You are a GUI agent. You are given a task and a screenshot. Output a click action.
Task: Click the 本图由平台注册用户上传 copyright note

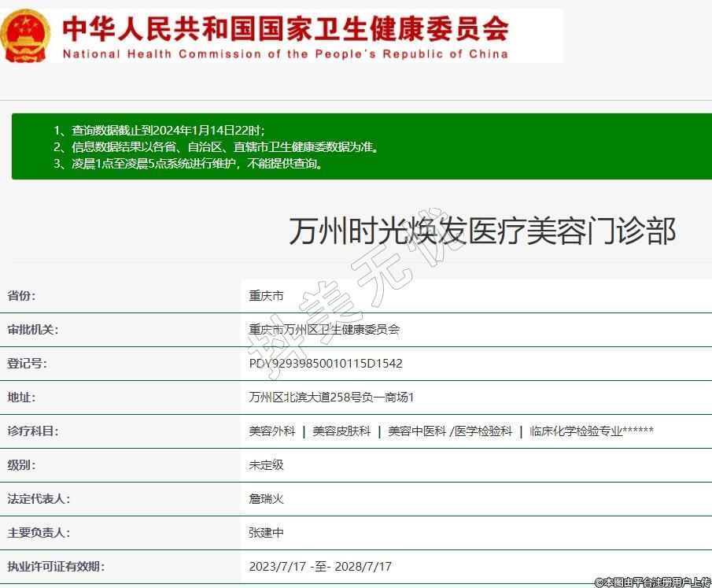652,582
